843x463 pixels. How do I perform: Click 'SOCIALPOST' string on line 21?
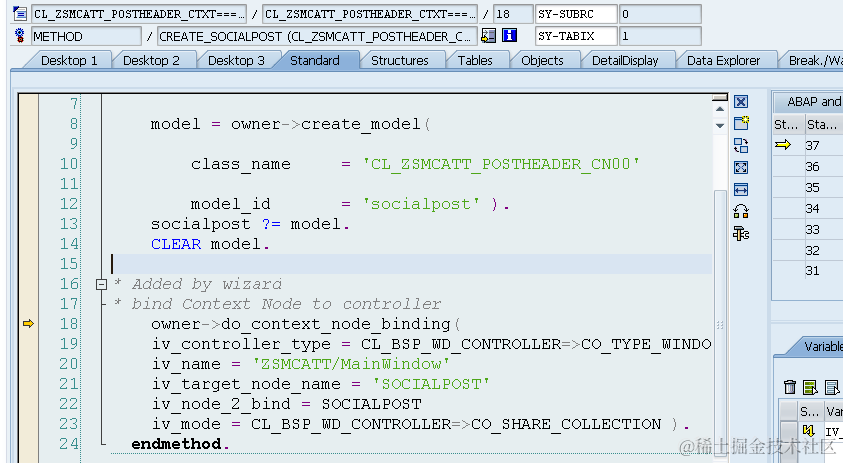(x=431, y=384)
